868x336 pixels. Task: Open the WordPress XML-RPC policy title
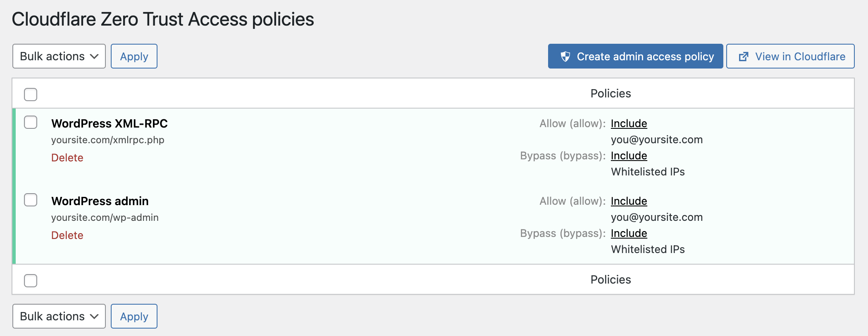(x=110, y=123)
